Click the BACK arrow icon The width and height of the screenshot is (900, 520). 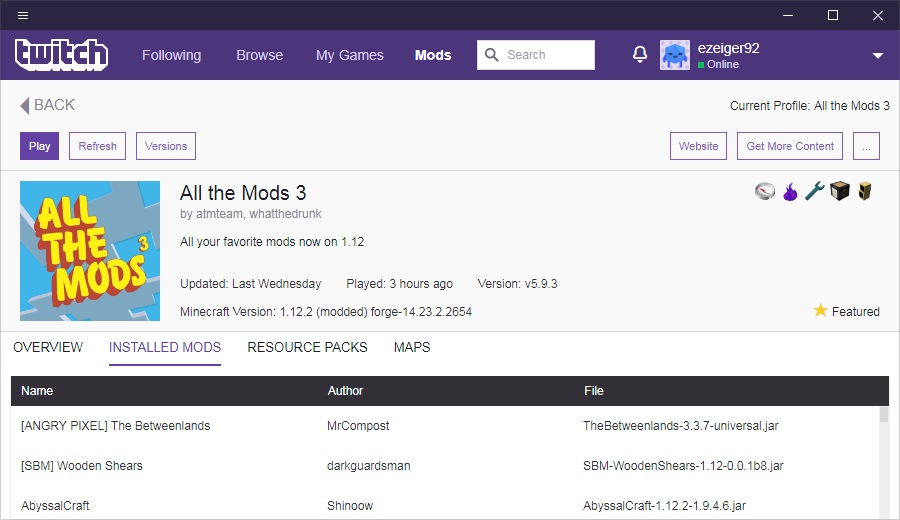(24, 106)
